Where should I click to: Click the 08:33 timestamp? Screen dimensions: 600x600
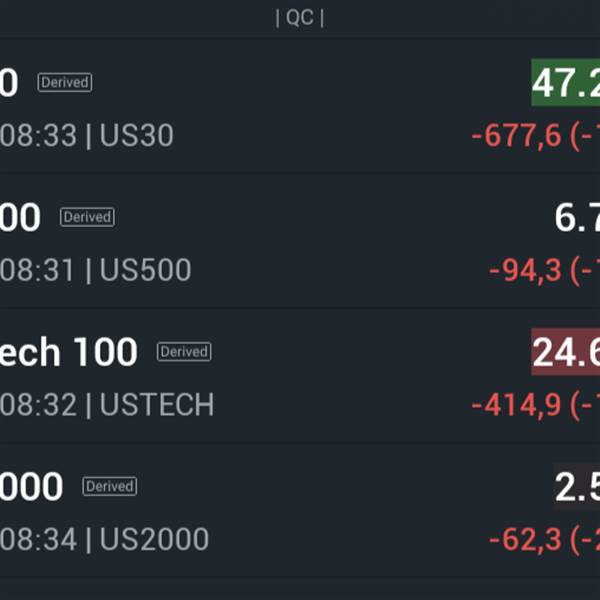click(38, 136)
